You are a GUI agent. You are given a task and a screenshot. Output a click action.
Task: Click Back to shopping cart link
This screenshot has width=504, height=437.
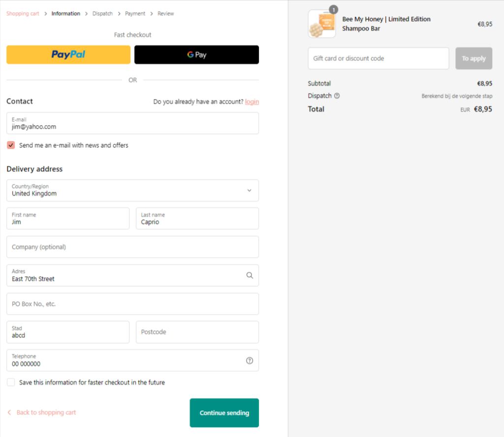[x=46, y=412]
